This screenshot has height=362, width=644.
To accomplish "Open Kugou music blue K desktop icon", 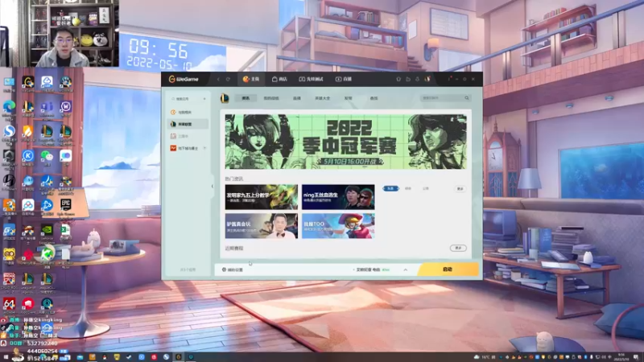I will point(27,158).
